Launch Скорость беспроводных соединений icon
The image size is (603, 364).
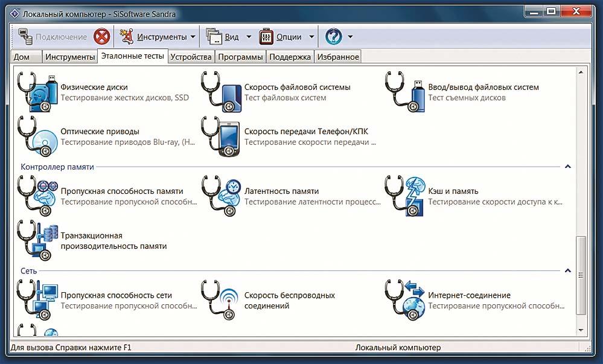coord(221,300)
